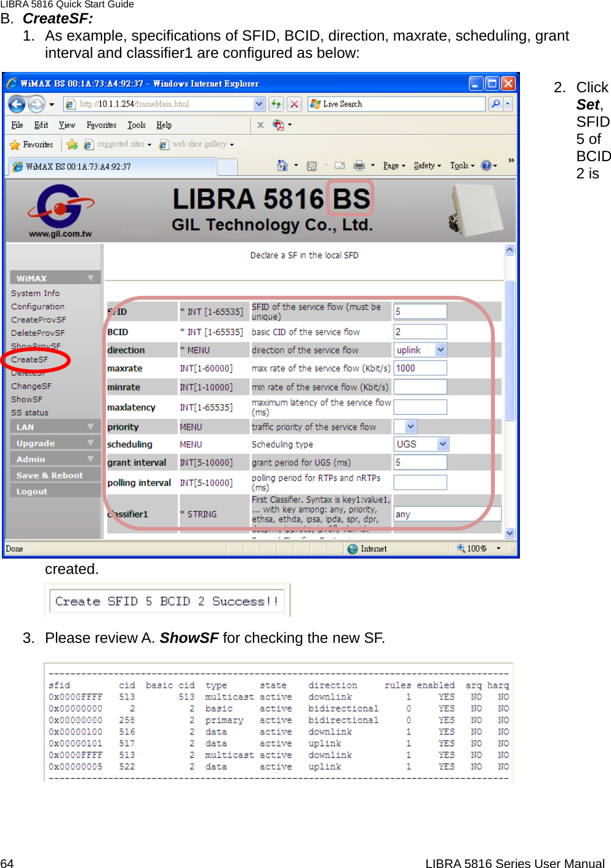Expand the Safety menu in command bar
Viewport: 611px width, 868px height.
[x=427, y=165]
